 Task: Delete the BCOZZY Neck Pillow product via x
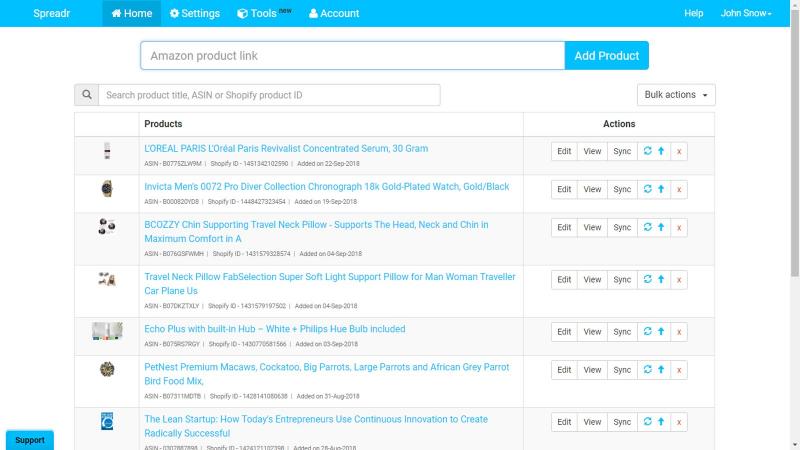pos(679,228)
